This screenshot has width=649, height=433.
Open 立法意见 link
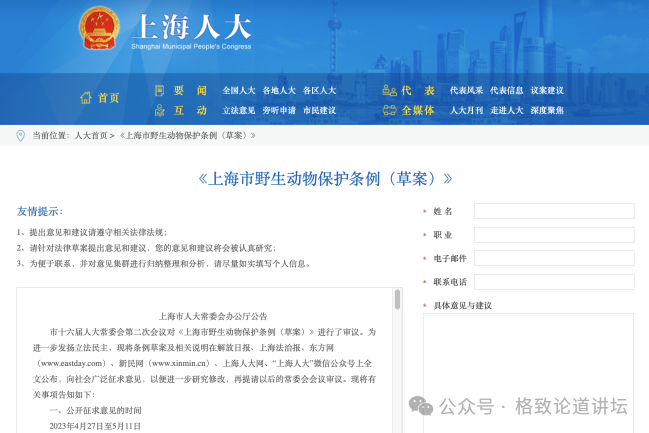(239, 110)
